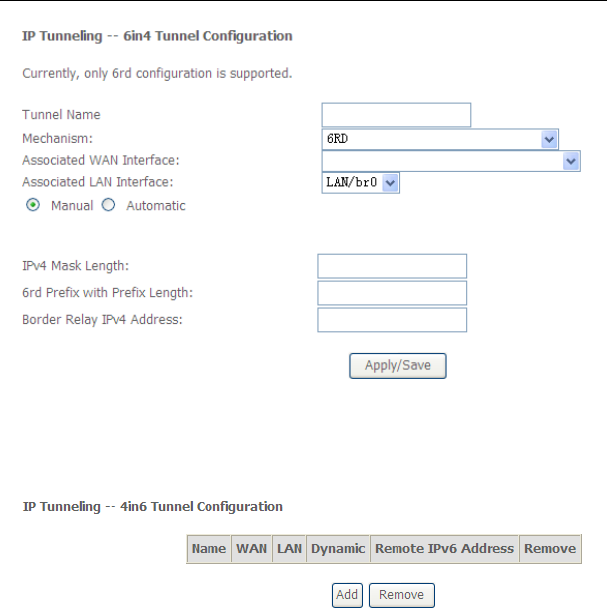Click the Remove button below the table

click(x=401, y=595)
